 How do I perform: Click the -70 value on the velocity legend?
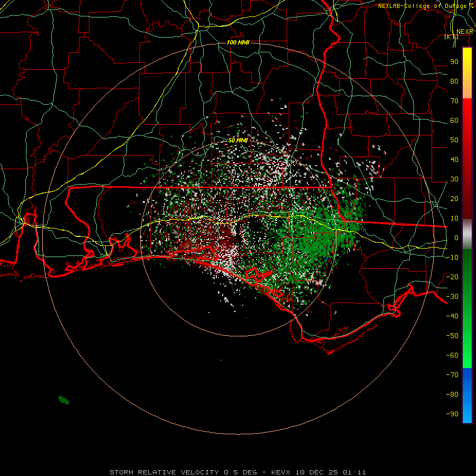pos(452,375)
